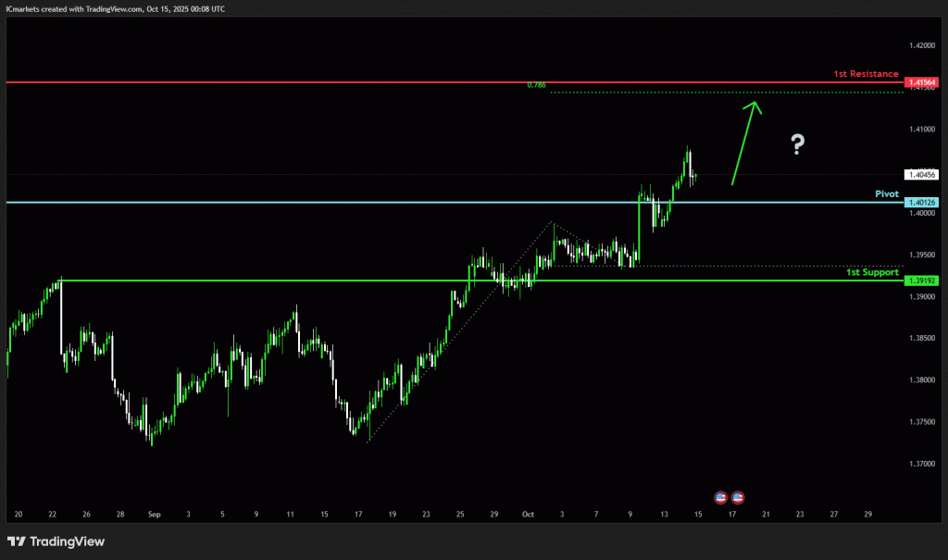Open the right US flag economic event icon
Screen dimensions: 948x560
pyautogui.click(x=738, y=497)
